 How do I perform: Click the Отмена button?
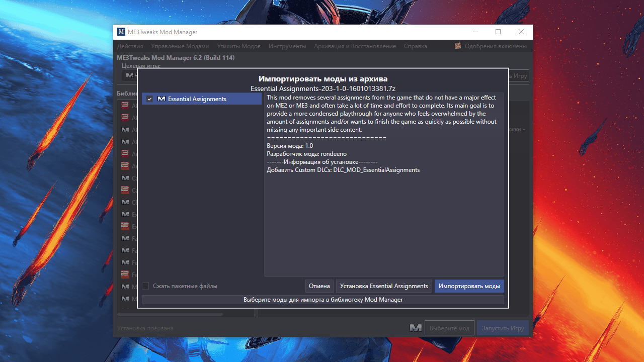[319, 286]
